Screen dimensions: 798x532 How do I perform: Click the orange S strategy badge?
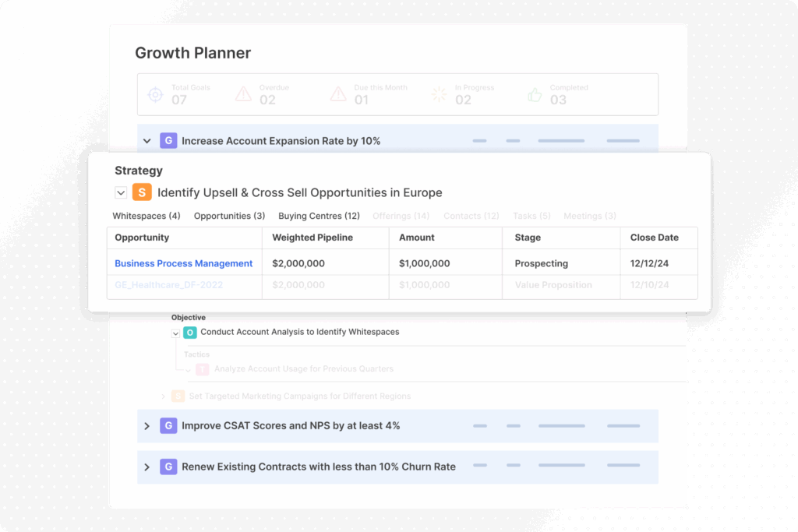[x=142, y=192]
